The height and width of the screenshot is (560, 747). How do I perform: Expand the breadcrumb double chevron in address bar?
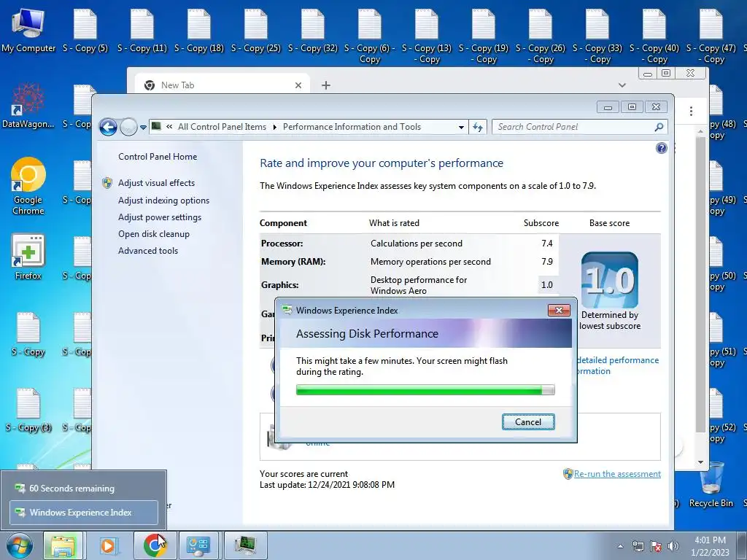169,127
